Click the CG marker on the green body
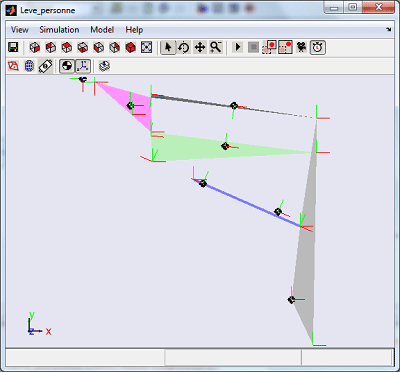The height and width of the screenshot is (372, 400). [225, 146]
